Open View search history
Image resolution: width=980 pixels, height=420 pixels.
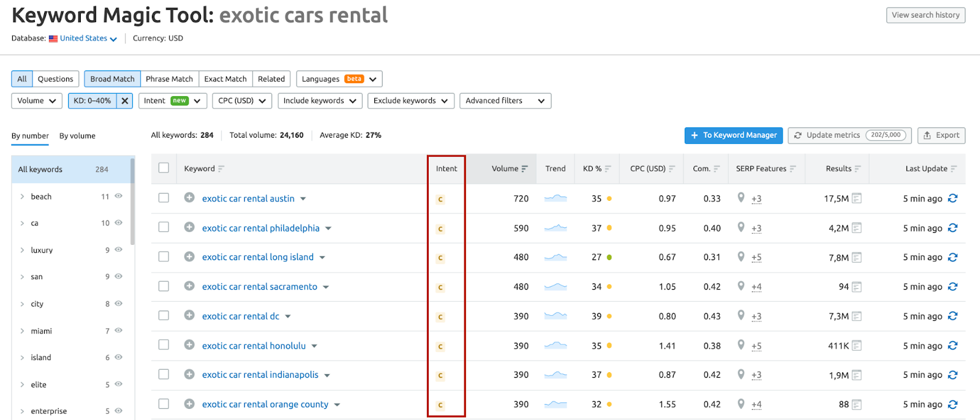925,15
